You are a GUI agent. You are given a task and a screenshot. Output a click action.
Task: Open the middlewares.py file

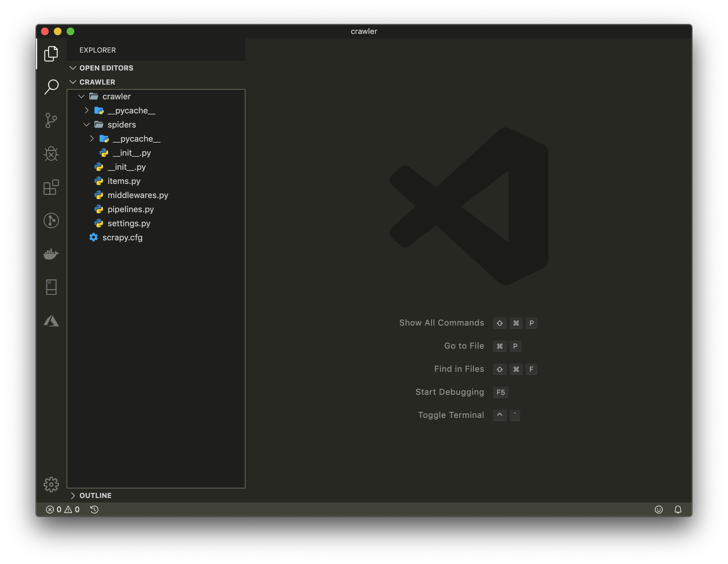pyautogui.click(x=138, y=195)
